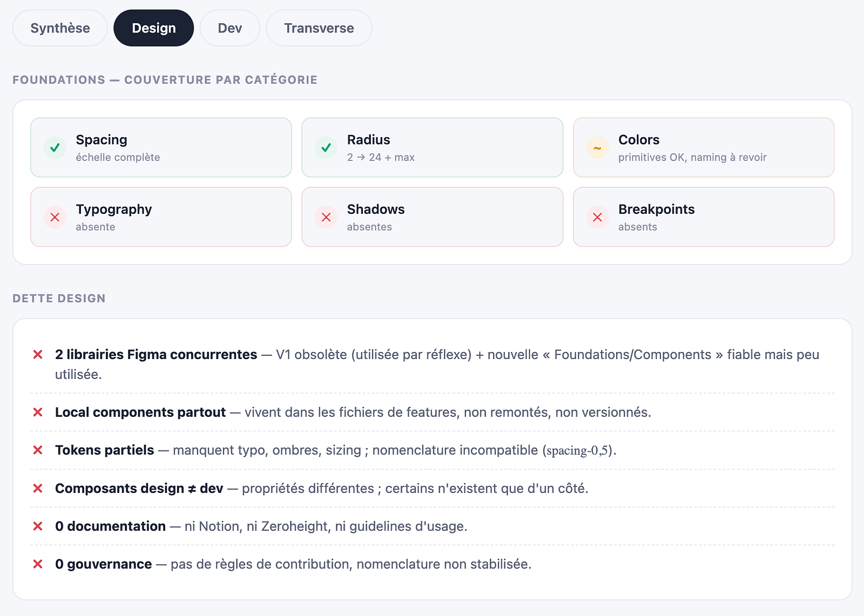This screenshot has width=864, height=616.
Task: Click the orange tilde icon beside Colors
Action: pyautogui.click(x=598, y=147)
